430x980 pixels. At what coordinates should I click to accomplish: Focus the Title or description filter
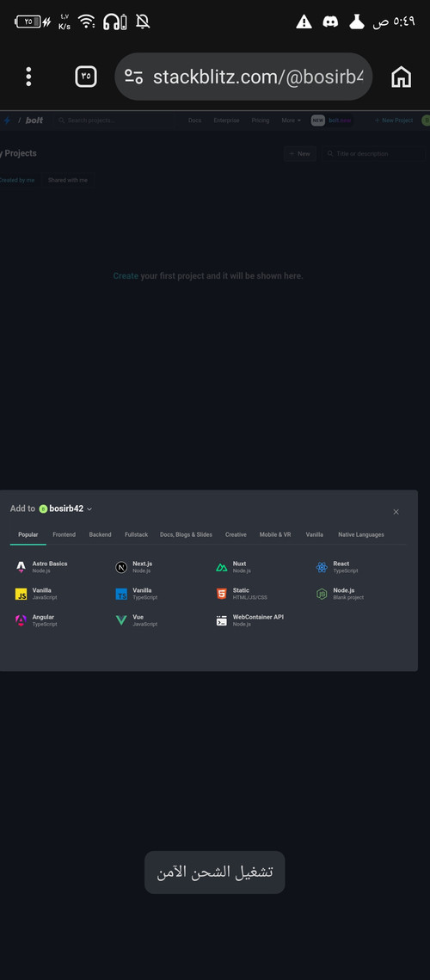(374, 154)
